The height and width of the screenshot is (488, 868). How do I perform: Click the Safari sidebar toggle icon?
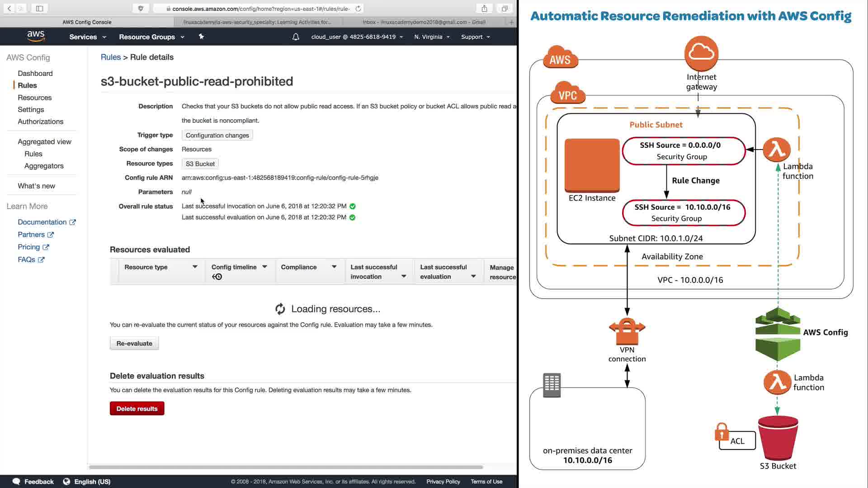click(x=39, y=9)
